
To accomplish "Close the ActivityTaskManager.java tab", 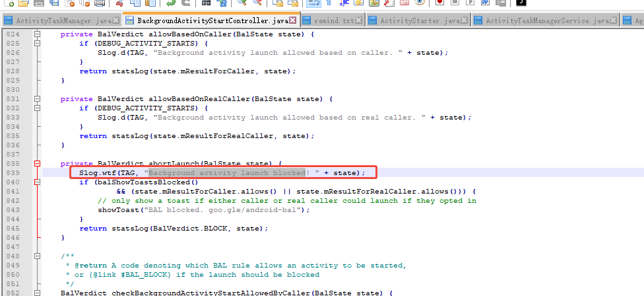I will tap(116, 20).
